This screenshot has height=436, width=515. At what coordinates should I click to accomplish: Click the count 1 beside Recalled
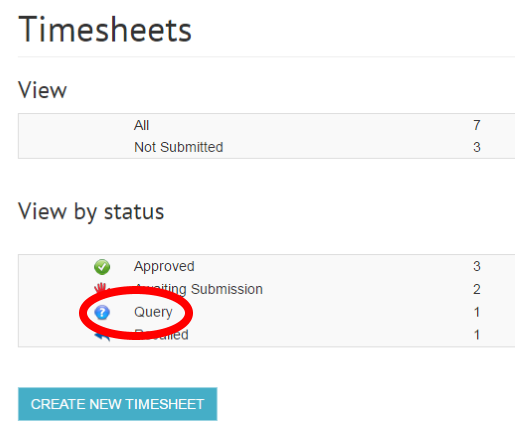click(477, 335)
